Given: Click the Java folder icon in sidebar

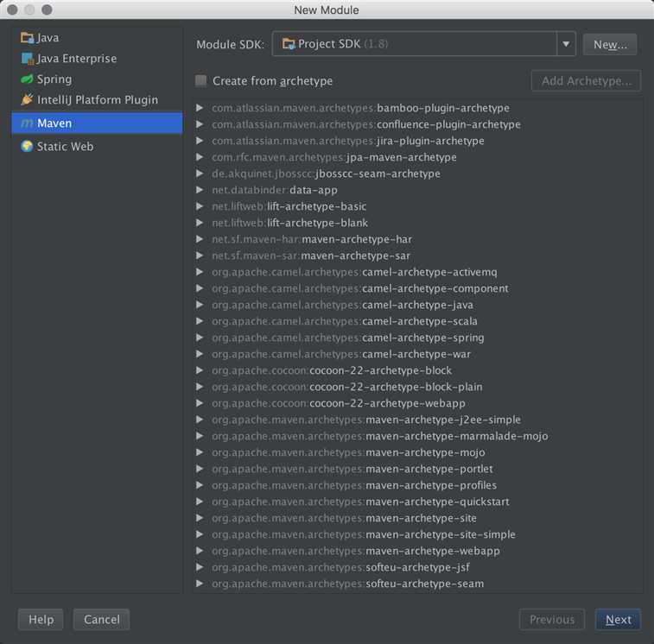Looking at the screenshot, I should pyautogui.click(x=27, y=38).
